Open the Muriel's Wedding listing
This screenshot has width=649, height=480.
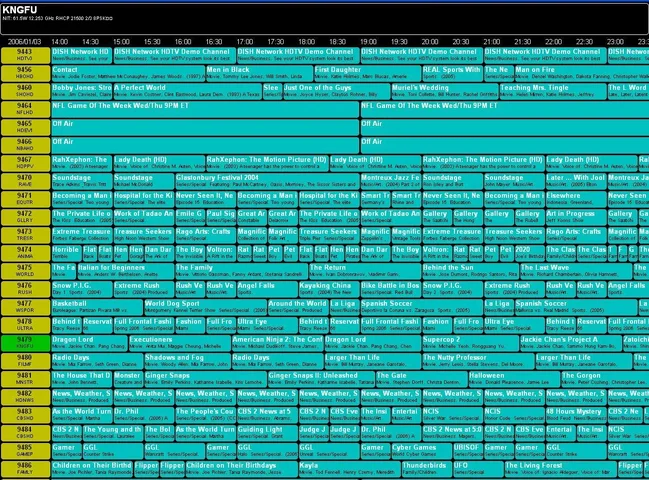445,91
